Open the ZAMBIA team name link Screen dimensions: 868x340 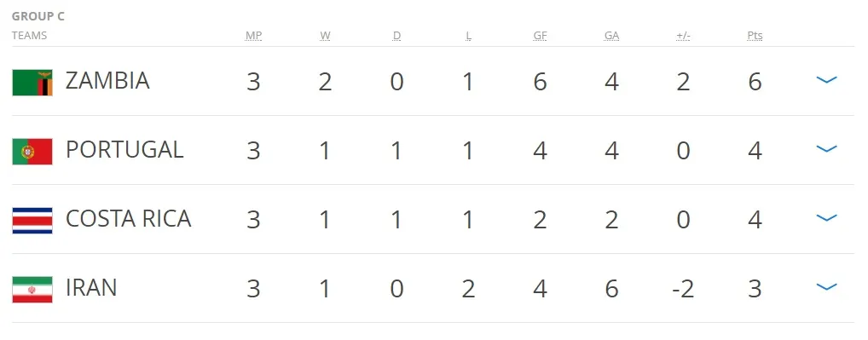[x=107, y=81]
